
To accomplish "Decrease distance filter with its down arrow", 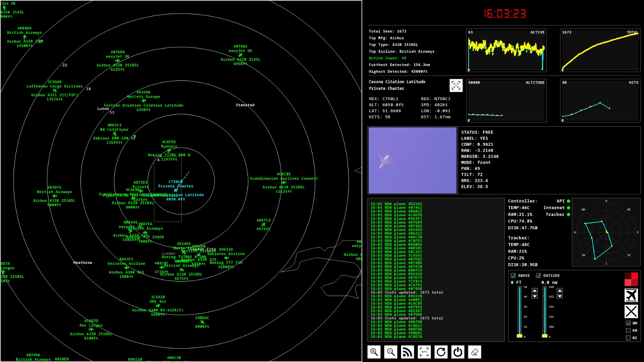I will [x=560, y=296].
